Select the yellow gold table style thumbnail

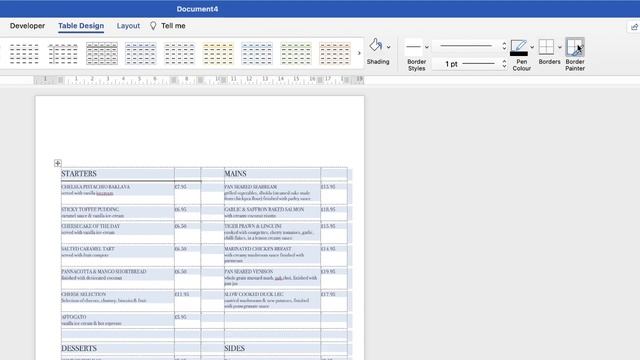pos(218,53)
